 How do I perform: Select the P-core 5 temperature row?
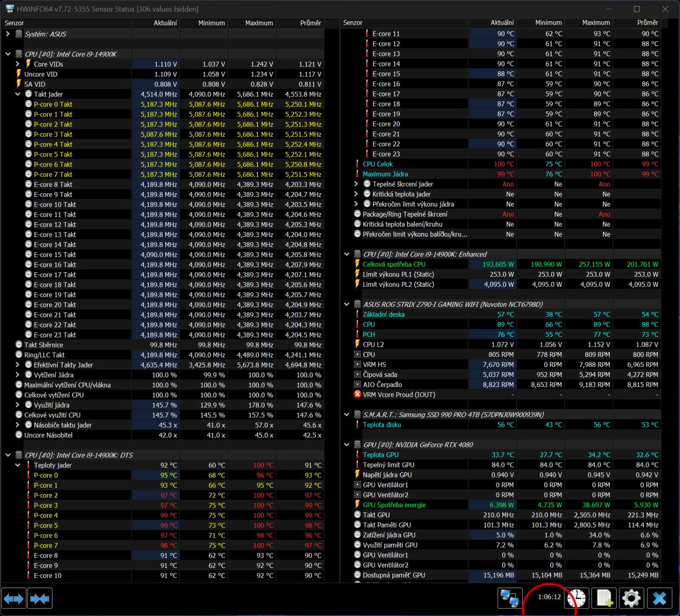(x=162, y=526)
